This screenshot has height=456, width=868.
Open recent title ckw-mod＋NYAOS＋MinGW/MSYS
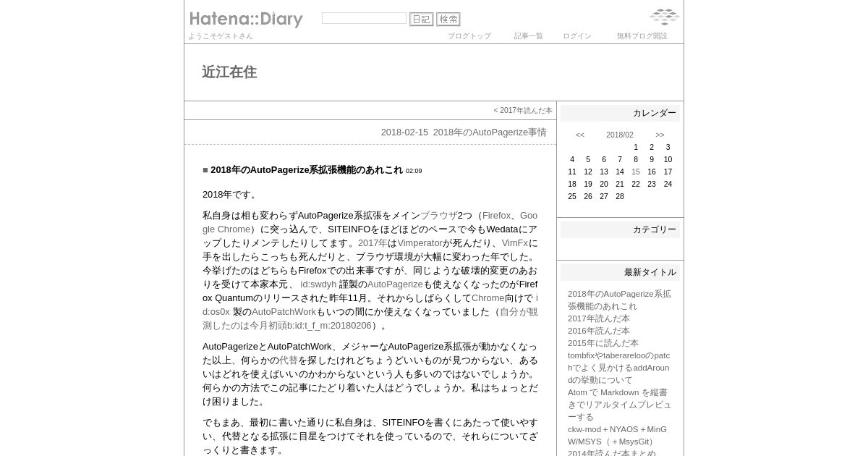pyautogui.click(x=618, y=435)
